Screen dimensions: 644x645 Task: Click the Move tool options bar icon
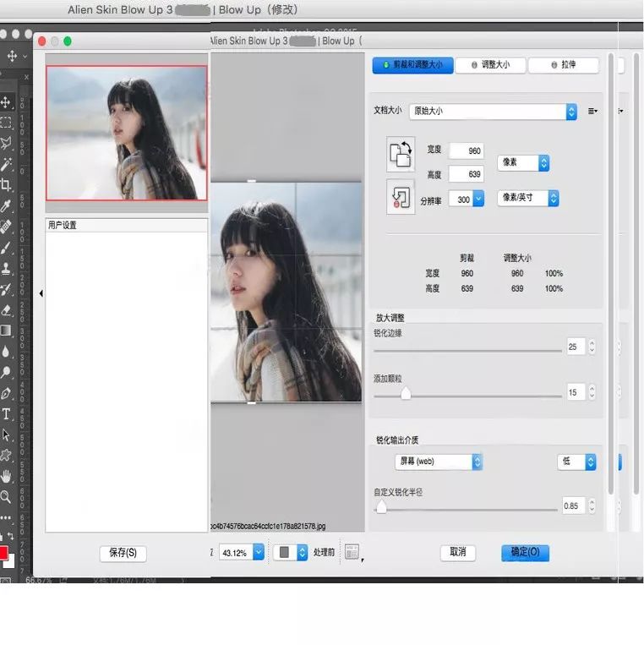(x=13, y=56)
